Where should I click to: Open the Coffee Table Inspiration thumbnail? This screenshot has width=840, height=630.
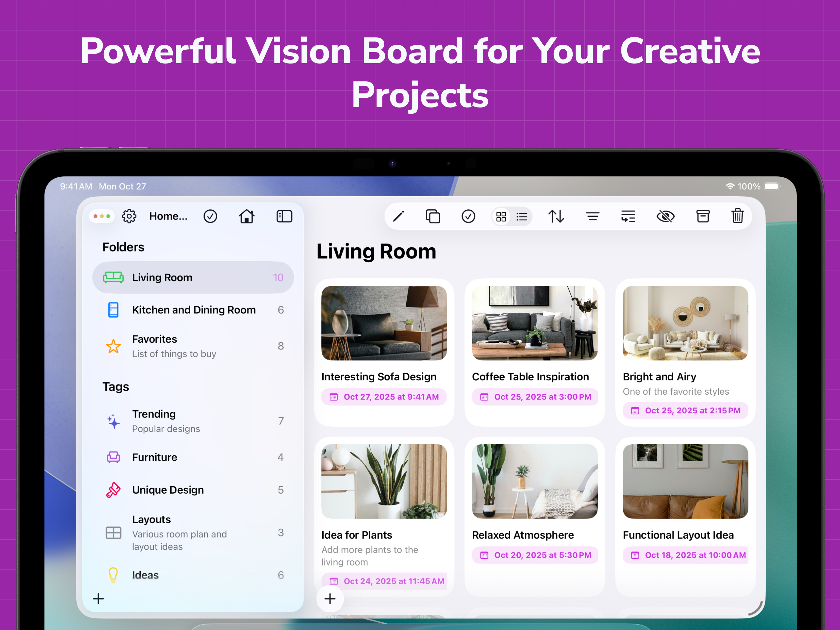point(535,323)
